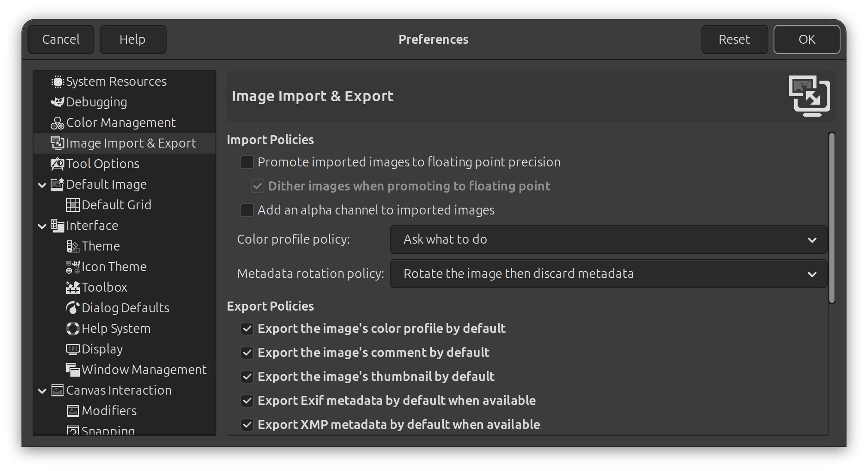
Task: Click the Toolbox icon
Action: (73, 287)
